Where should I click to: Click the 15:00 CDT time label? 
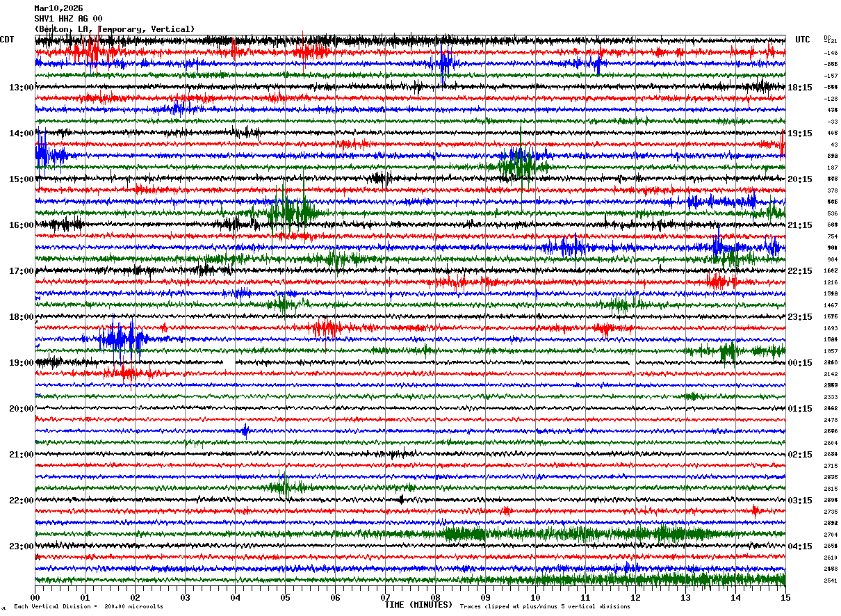(22, 179)
